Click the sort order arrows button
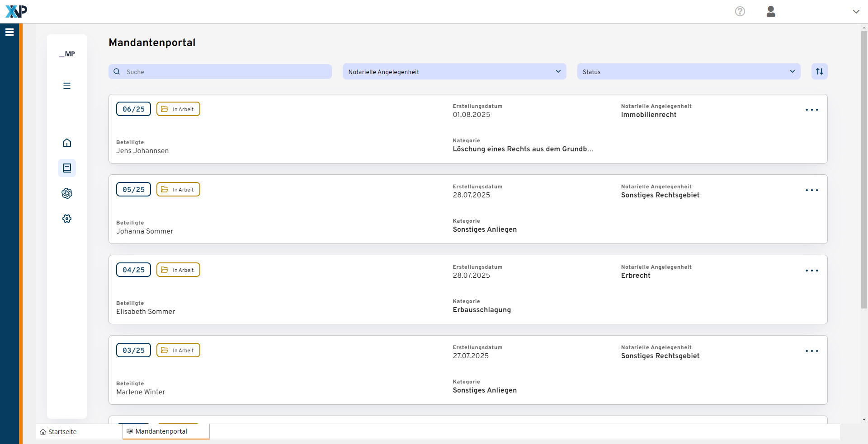 coord(819,71)
